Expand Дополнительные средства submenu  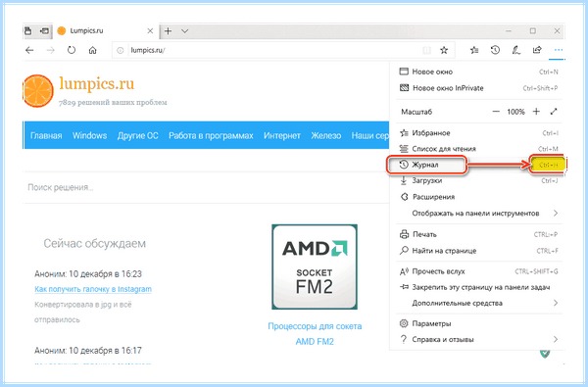478,303
